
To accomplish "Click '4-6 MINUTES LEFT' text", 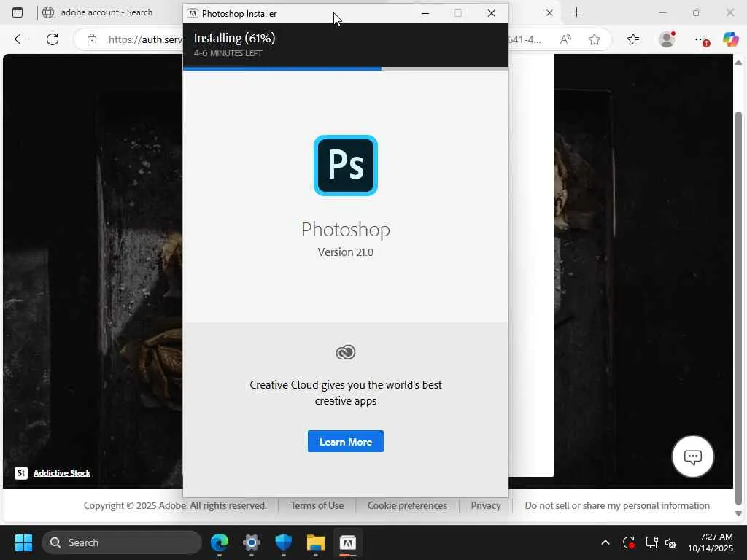I will pyautogui.click(x=228, y=53).
